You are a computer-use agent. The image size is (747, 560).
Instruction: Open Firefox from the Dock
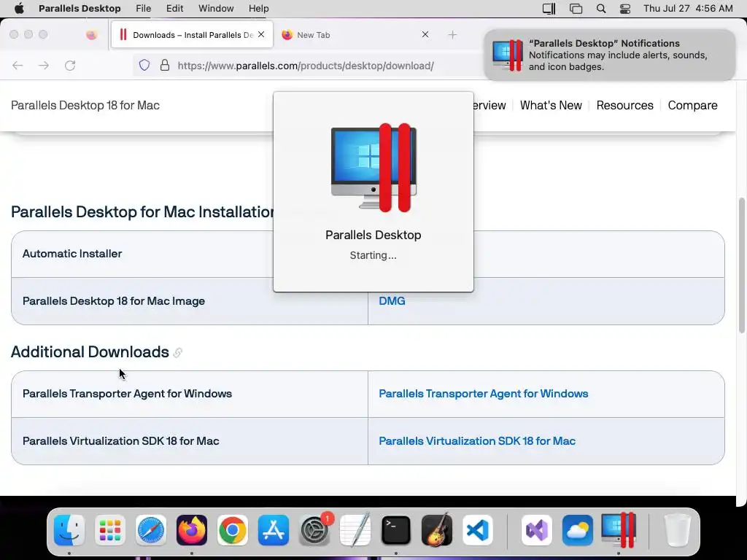pyautogui.click(x=192, y=530)
